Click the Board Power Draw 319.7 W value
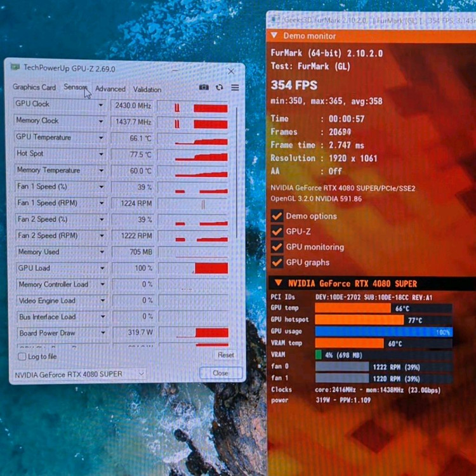 [135, 333]
